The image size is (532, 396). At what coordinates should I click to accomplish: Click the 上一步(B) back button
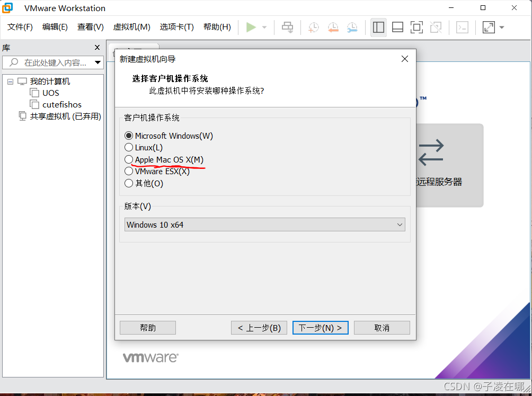[259, 328]
